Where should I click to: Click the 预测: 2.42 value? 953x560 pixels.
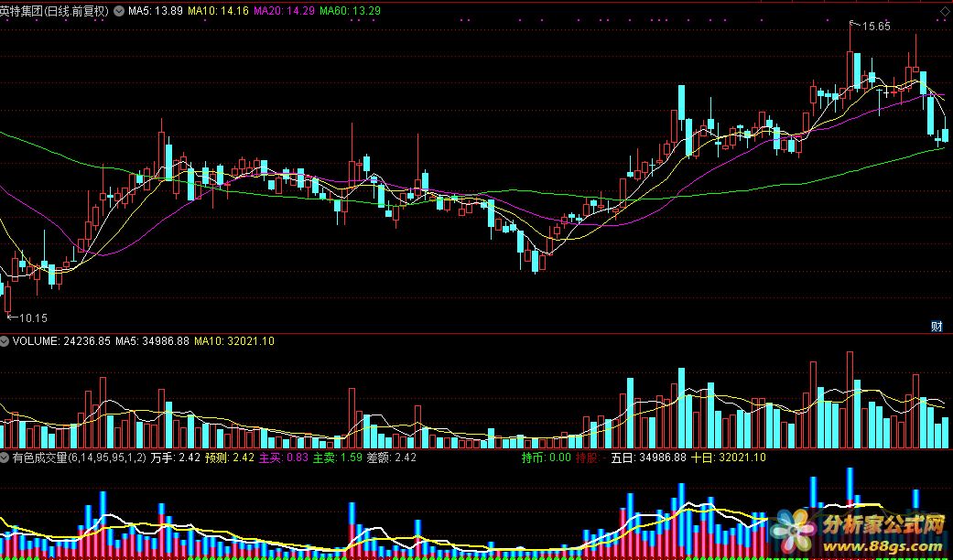229,458
